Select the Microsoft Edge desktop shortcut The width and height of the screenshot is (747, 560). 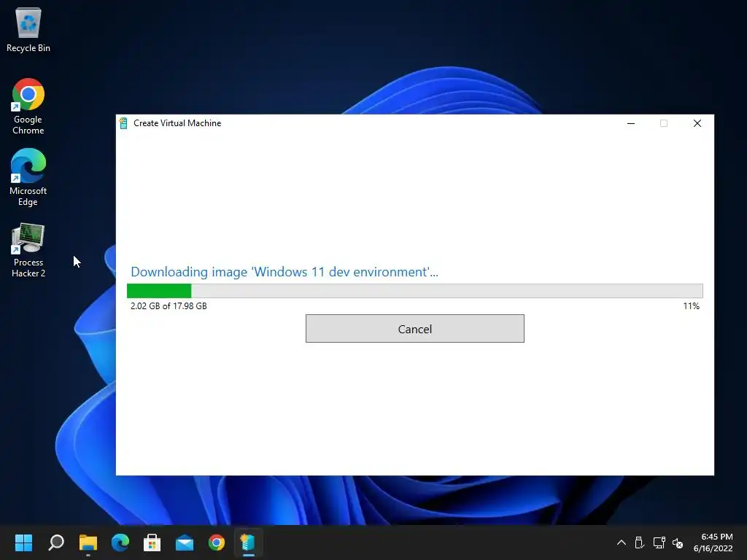pyautogui.click(x=28, y=177)
